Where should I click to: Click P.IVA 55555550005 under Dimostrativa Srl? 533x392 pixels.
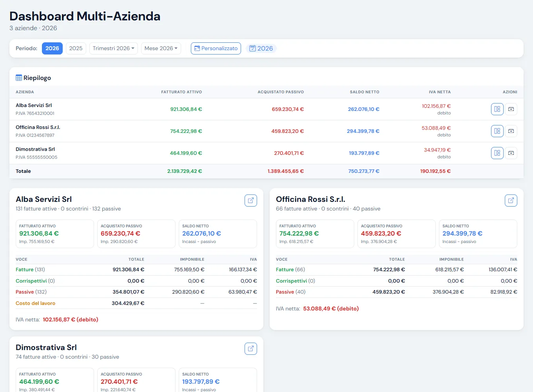(x=36, y=158)
